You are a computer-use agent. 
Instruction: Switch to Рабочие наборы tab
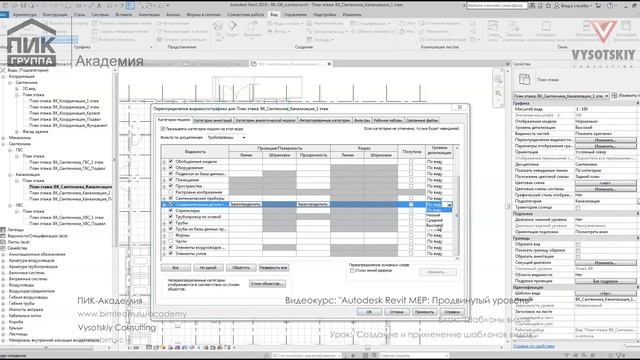(x=388, y=120)
